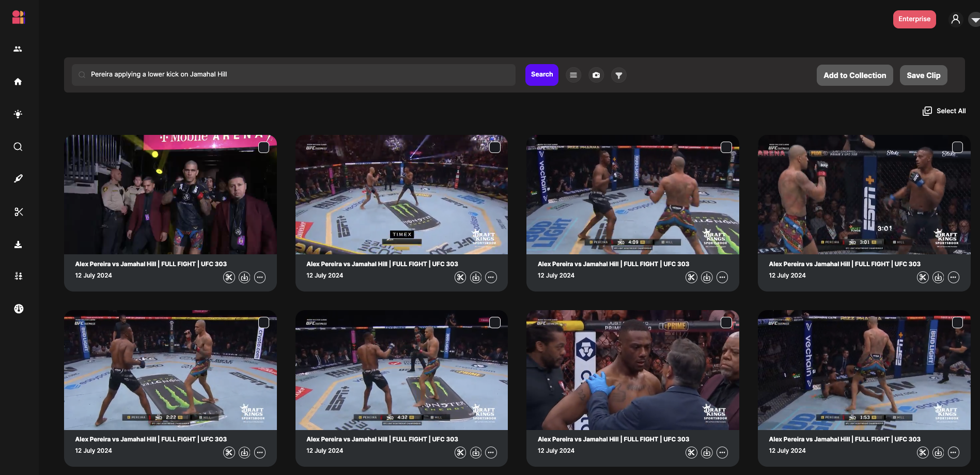The height and width of the screenshot is (475, 980).
Task: Open the Search panel in the sidebar
Action: [x=18, y=147]
